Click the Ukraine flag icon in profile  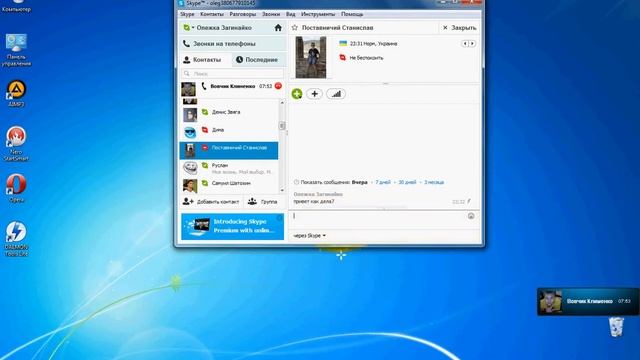(343, 43)
